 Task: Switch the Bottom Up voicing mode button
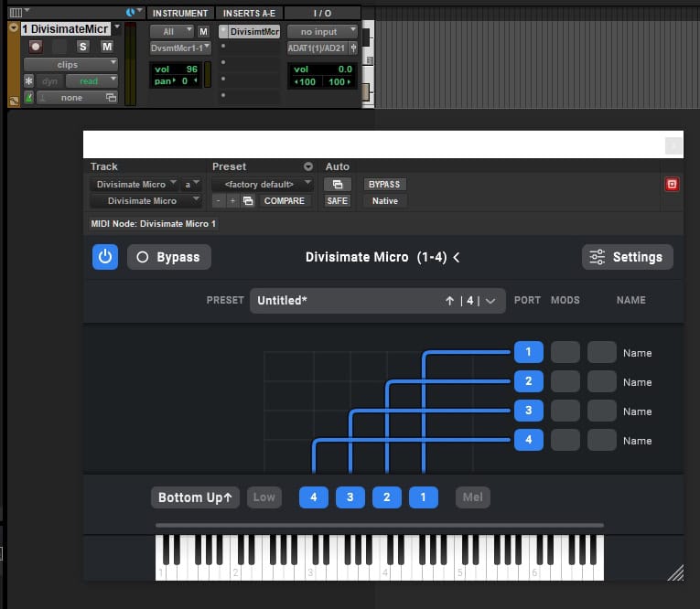pos(195,497)
